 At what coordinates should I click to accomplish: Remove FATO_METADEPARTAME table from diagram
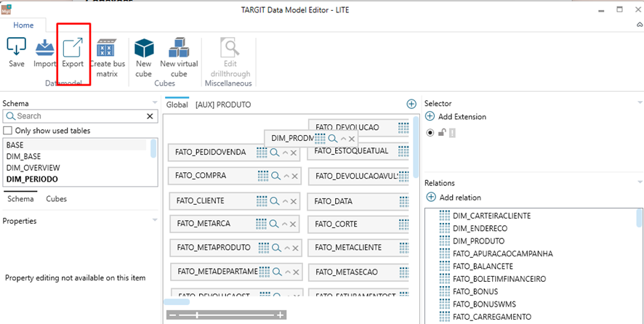296,272
